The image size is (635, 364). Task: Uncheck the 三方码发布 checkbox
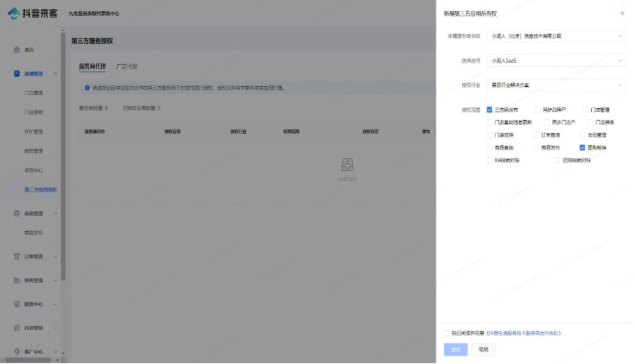point(489,110)
